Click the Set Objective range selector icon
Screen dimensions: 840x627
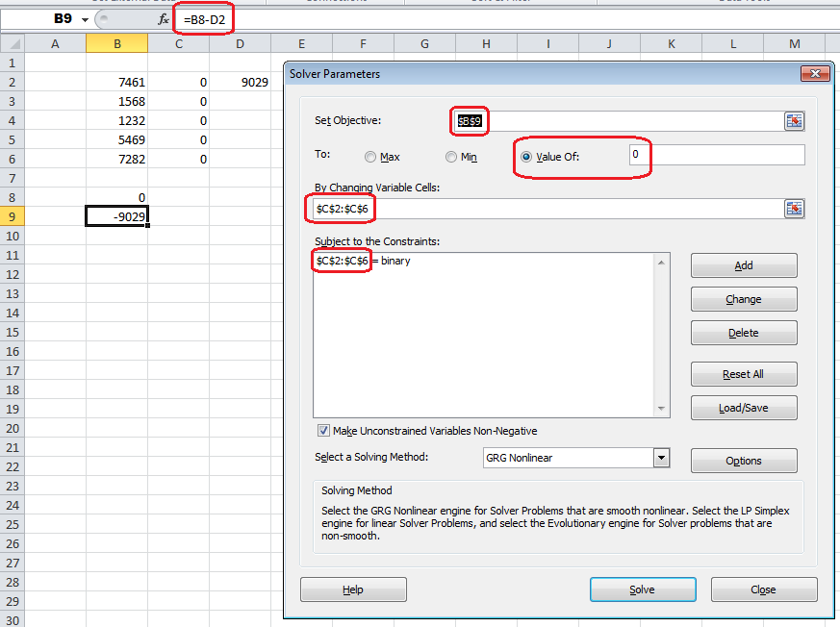(x=794, y=121)
